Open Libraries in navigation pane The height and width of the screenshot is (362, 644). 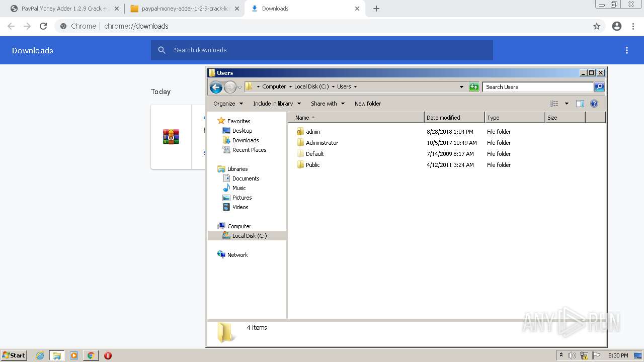[237, 169]
